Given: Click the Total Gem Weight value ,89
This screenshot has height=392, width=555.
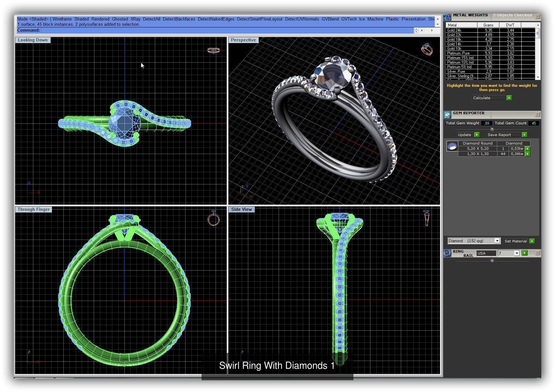Looking at the screenshot, I should [487, 123].
